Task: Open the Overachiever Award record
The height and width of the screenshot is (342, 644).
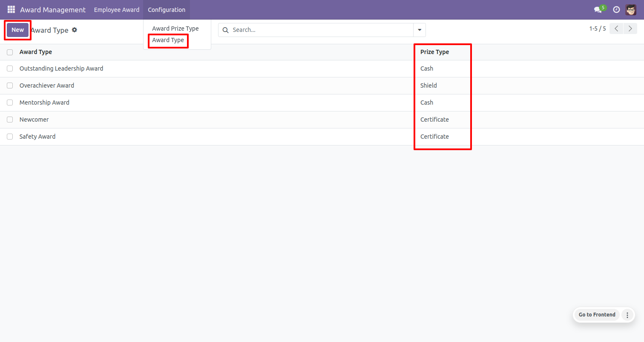Action: 47,85
